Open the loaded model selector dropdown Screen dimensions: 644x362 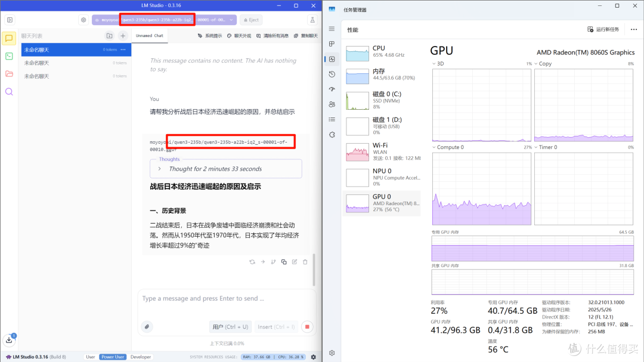(165, 20)
